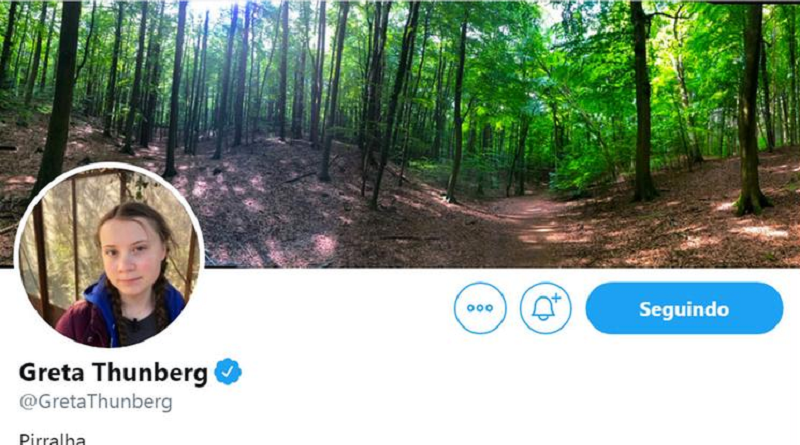Screen dimensions: 800x445
Task: Open the three-dot more options menu
Action: (x=480, y=309)
